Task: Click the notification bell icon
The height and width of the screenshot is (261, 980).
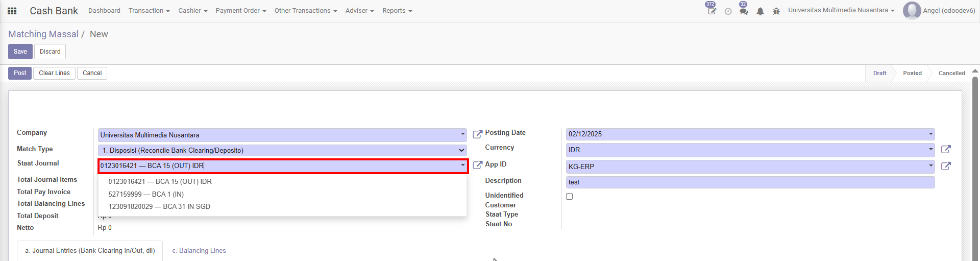Action: pos(760,11)
